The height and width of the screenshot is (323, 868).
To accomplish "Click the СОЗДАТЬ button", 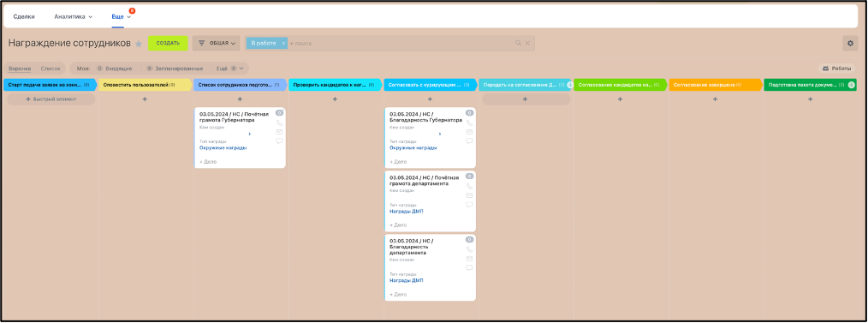I will tap(168, 43).
